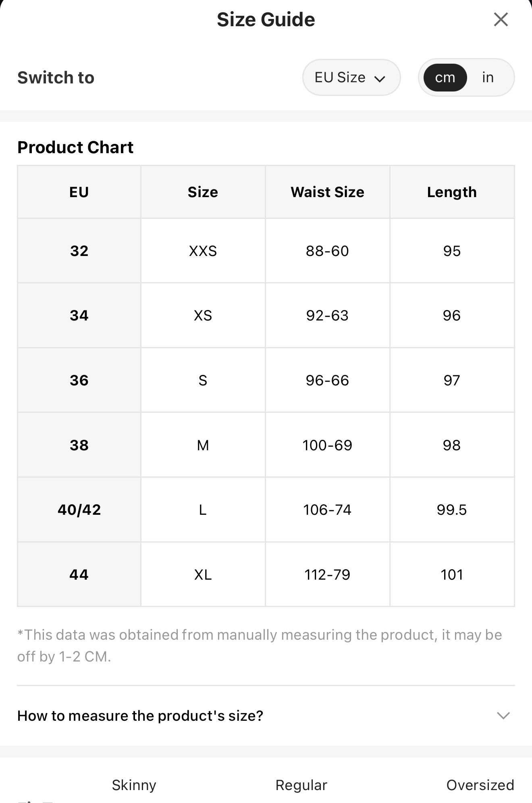Click the XL size cell
Viewport: 532px width, 803px height.
pos(203,574)
